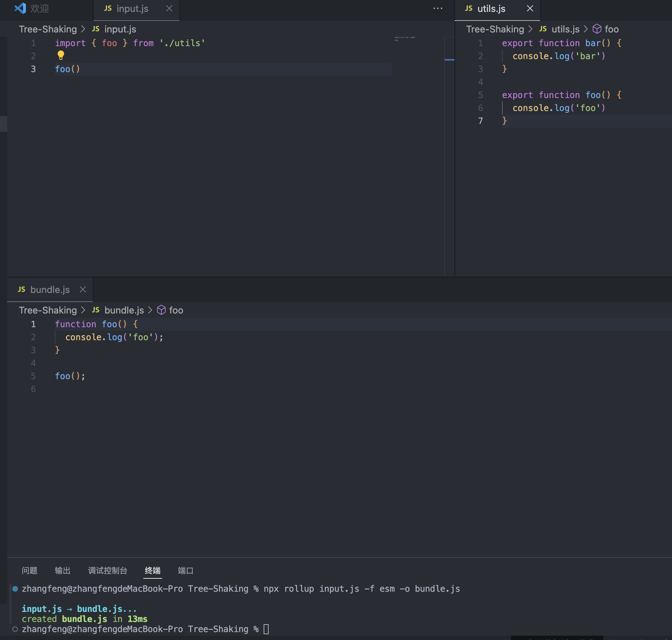Click the VS Code logo on welcome tab
Viewport: 672px width, 640px height.
click(x=20, y=8)
